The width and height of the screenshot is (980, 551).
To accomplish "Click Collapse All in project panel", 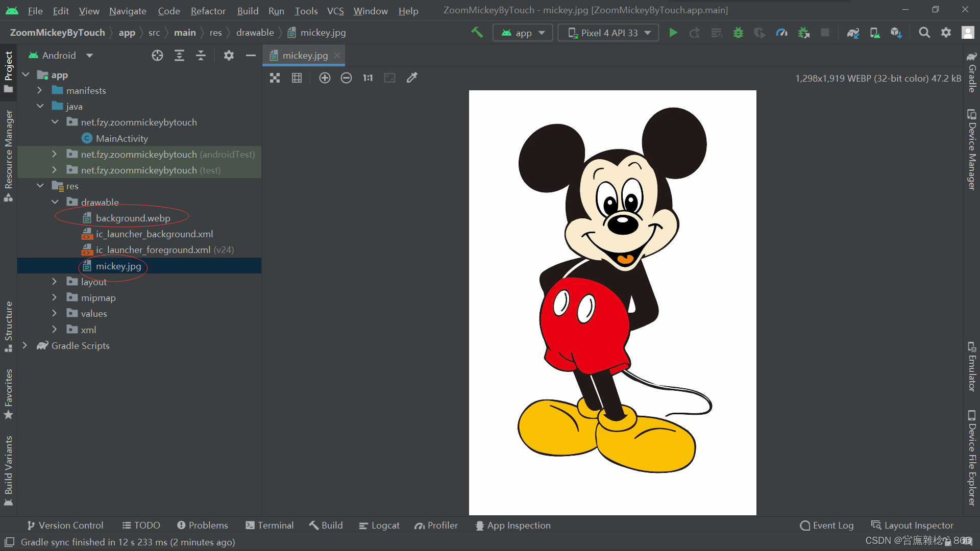I will (201, 56).
